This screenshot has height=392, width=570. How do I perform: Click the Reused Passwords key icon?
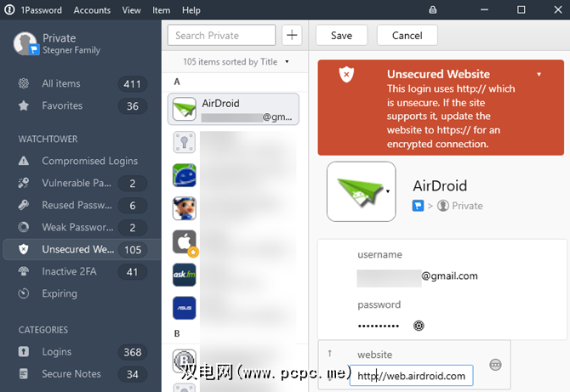click(x=24, y=205)
